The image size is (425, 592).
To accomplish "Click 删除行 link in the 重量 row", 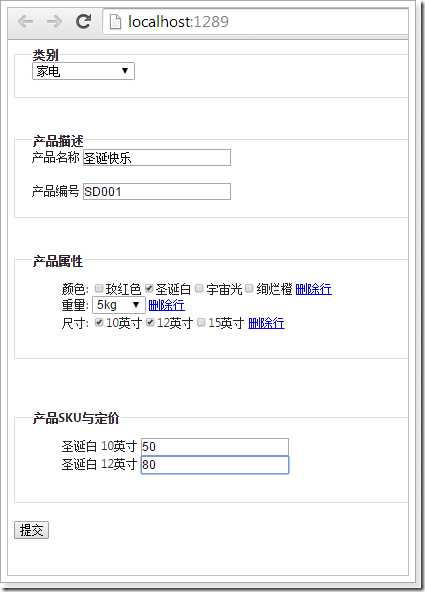I will point(166,305).
